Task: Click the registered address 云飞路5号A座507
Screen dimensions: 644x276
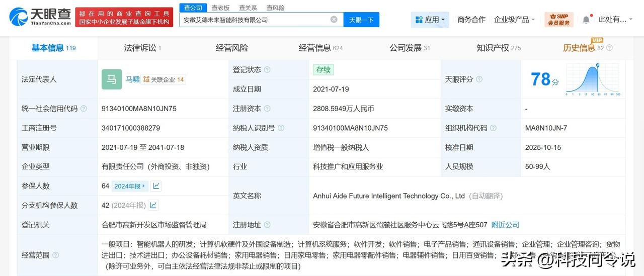Action: tap(400, 225)
